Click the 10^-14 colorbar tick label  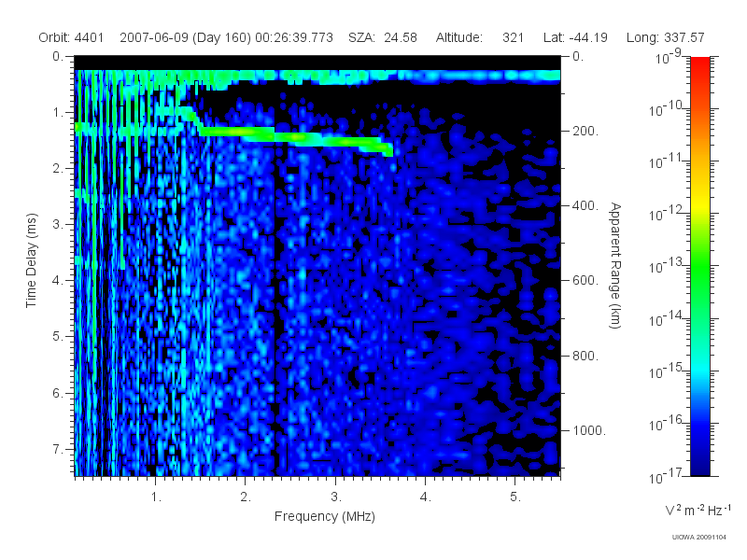pyautogui.click(x=666, y=319)
